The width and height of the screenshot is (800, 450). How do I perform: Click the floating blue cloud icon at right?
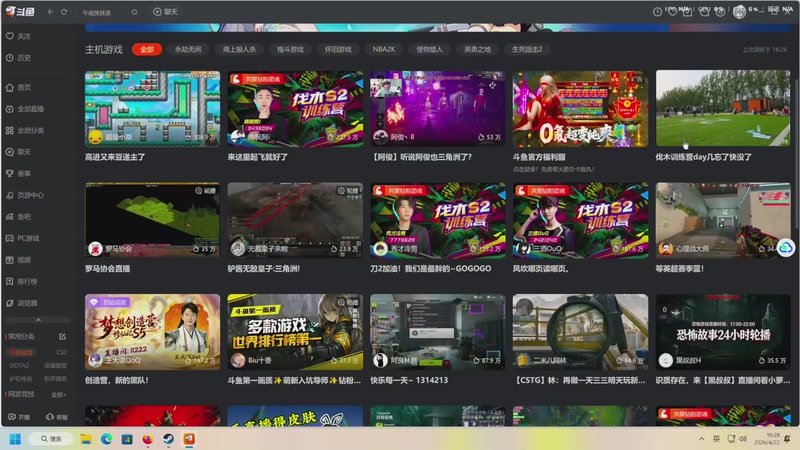[x=786, y=248]
